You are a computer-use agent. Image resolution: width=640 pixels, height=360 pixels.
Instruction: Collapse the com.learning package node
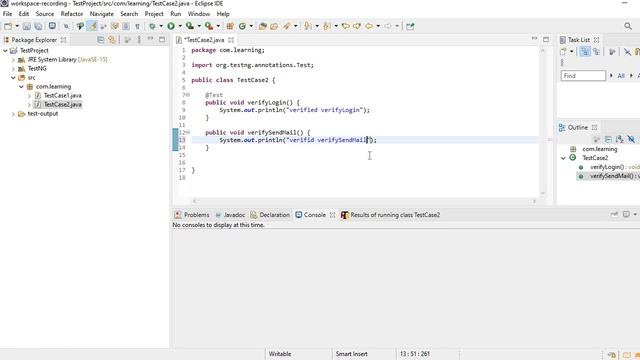click(x=21, y=87)
